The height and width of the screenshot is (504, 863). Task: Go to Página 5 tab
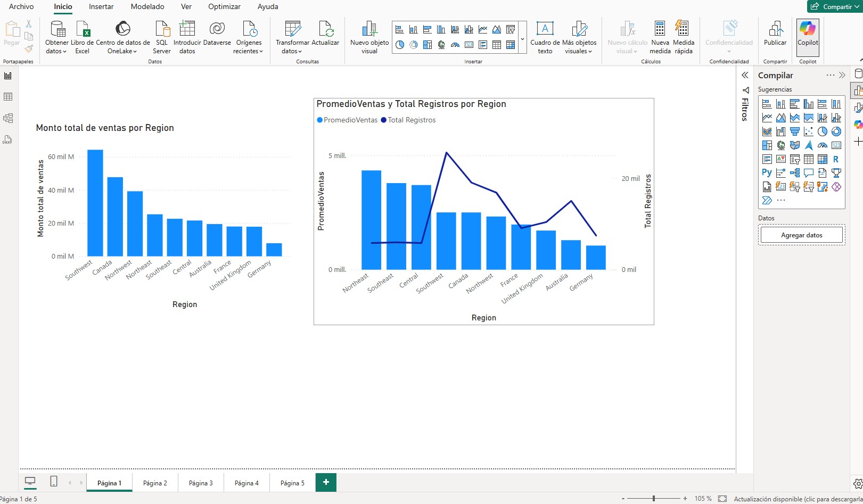pos(292,483)
